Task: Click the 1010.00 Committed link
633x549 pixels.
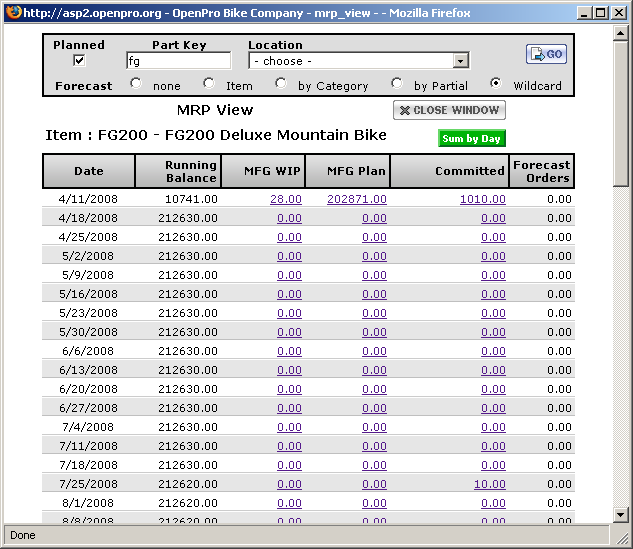Action: (482, 199)
